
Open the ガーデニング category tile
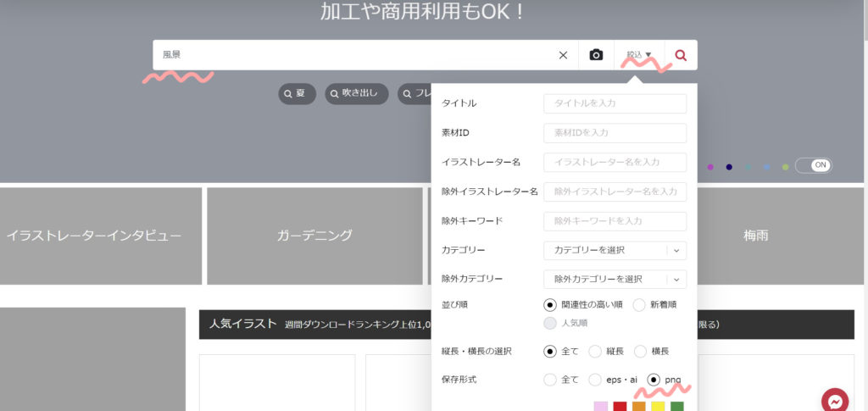(x=314, y=236)
